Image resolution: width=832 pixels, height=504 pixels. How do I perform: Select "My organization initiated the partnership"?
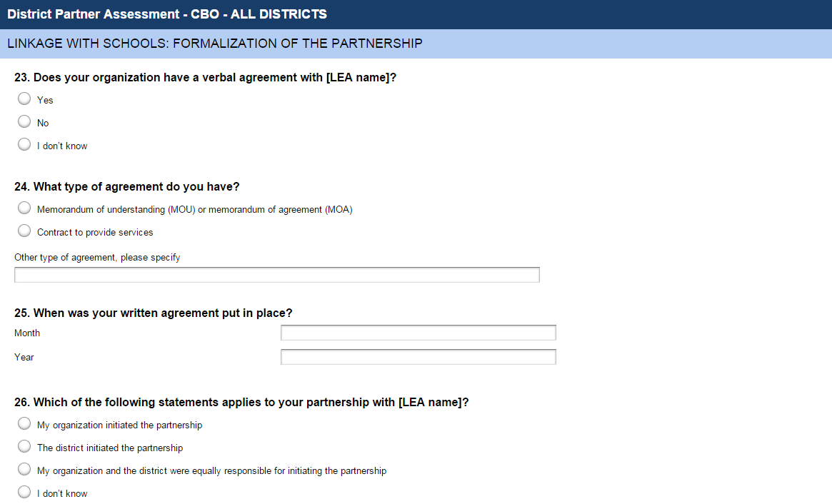[x=24, y=424]
